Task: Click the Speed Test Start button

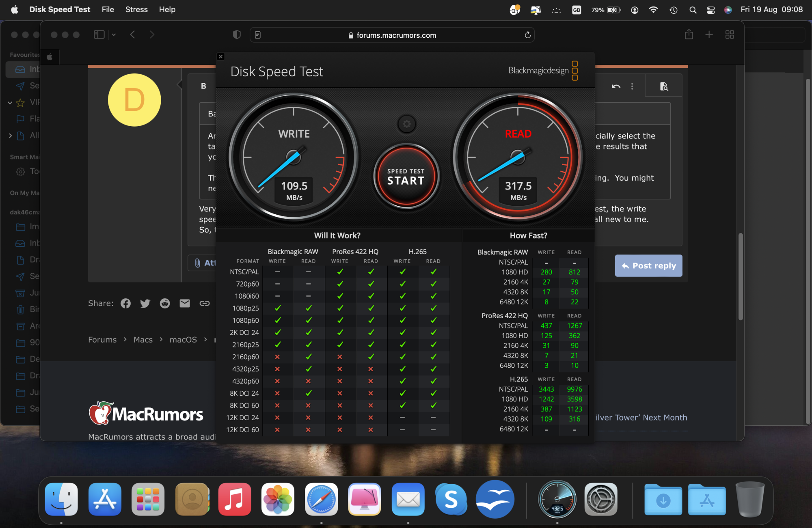Action: tap(406, 177)
